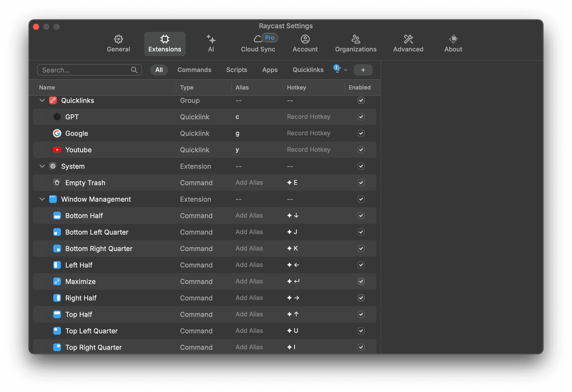The image size is (572, 392).
Task: Click the Right Half command icon
Action: click(x=57, y=298)
